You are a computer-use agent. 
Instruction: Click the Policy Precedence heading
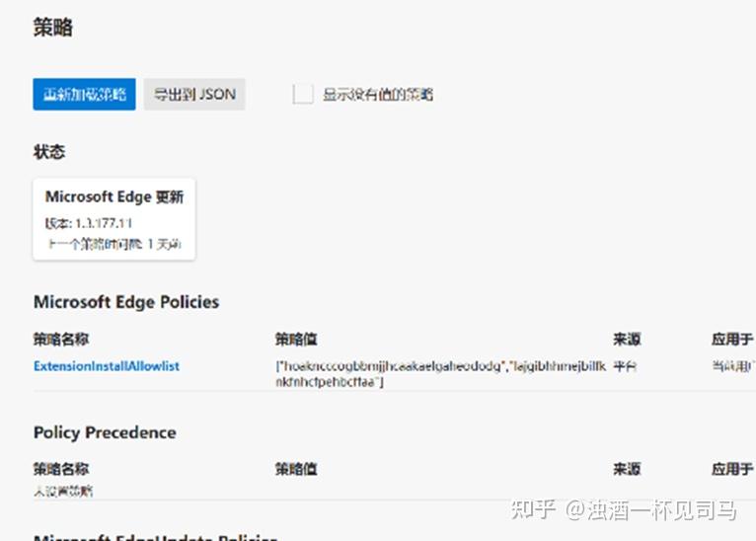click(x=105, y=432)
